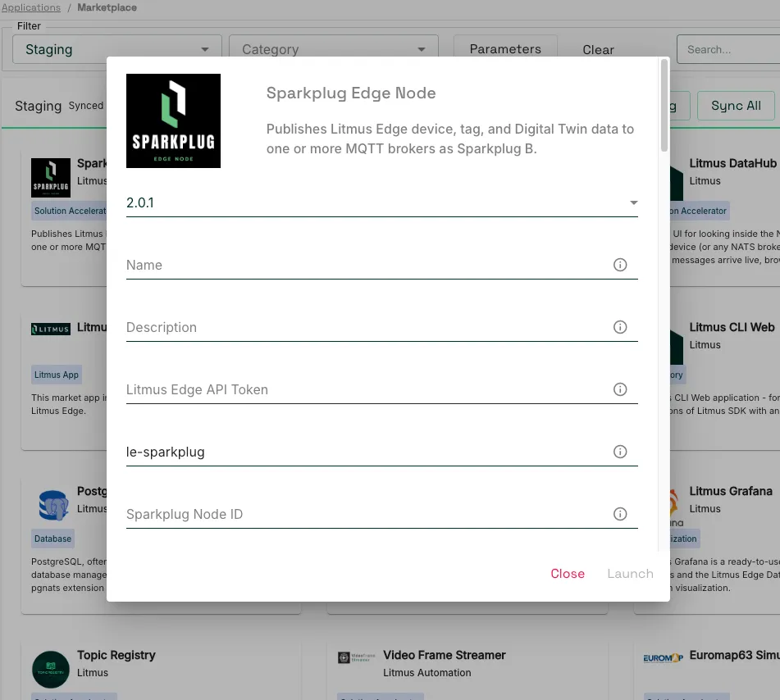Screen dimensions: 780x700
Task: Open the 2.0.1 version dropdown
Action: tap(382, 202)
